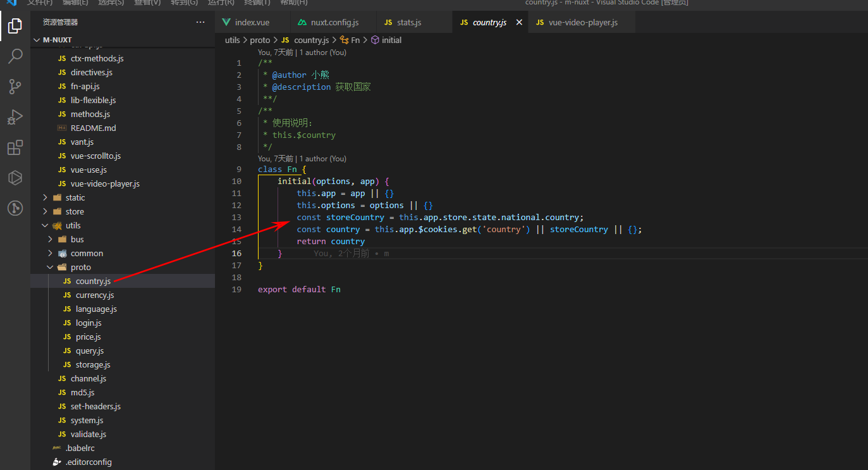The image size is (868, 470).
Task: Click the folder icon of the store folder
Action: [58, 211]
